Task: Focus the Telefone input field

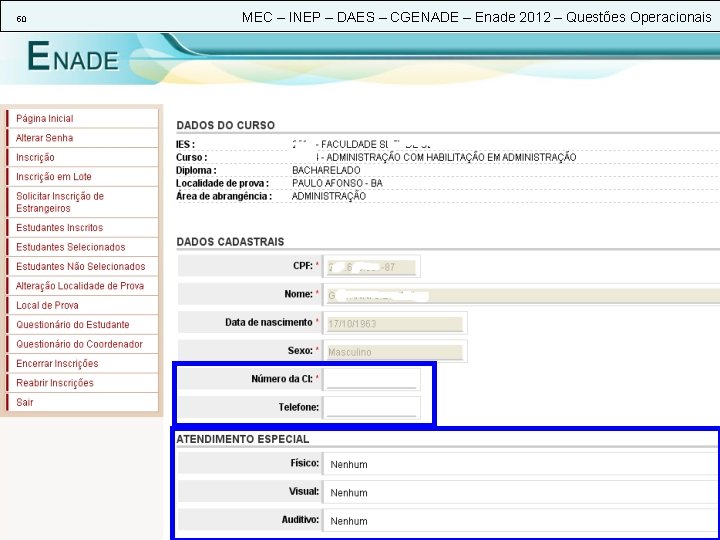Action: (371, 407)
